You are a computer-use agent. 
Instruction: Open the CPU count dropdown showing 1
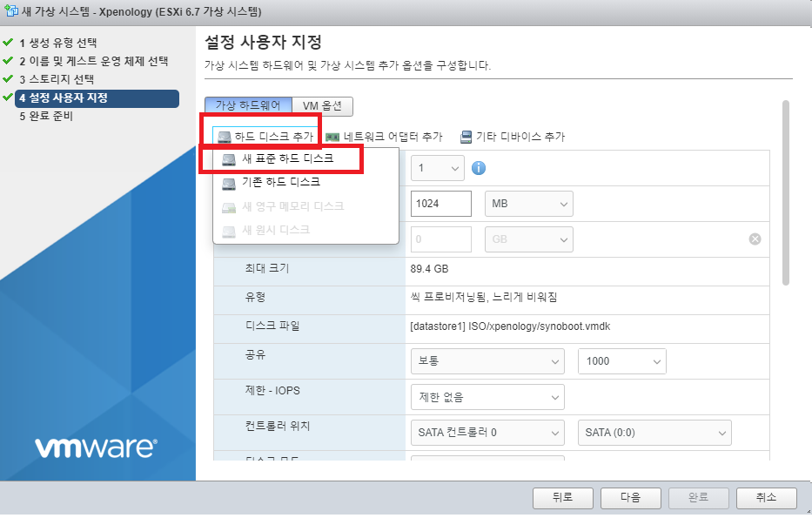438,168
